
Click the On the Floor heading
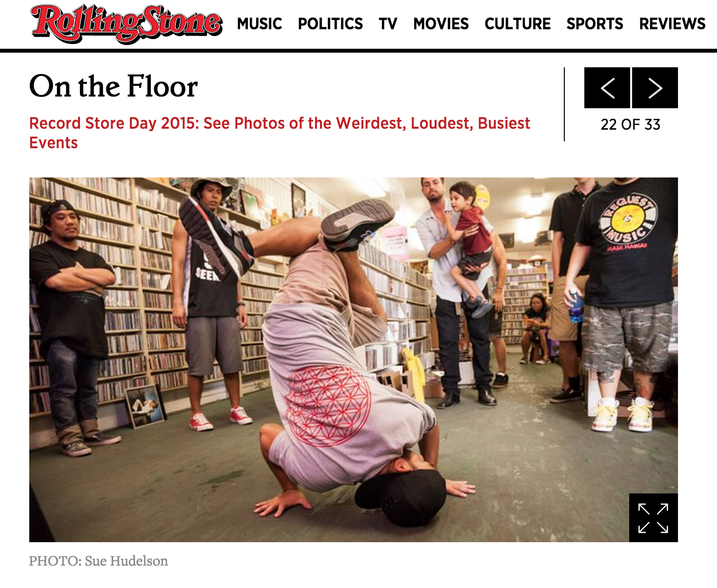pyautogui.click(x=113, y=86)
